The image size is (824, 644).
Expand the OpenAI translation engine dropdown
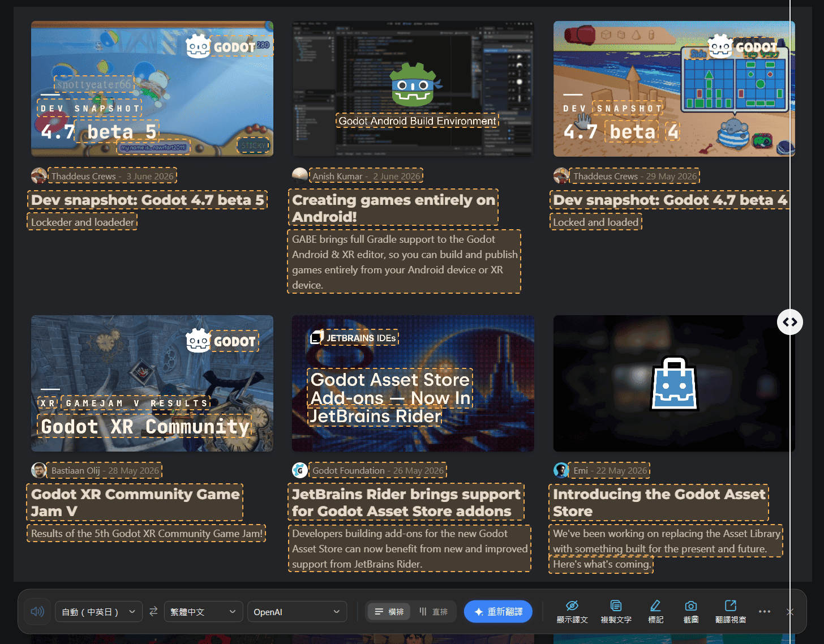(297, 612)
